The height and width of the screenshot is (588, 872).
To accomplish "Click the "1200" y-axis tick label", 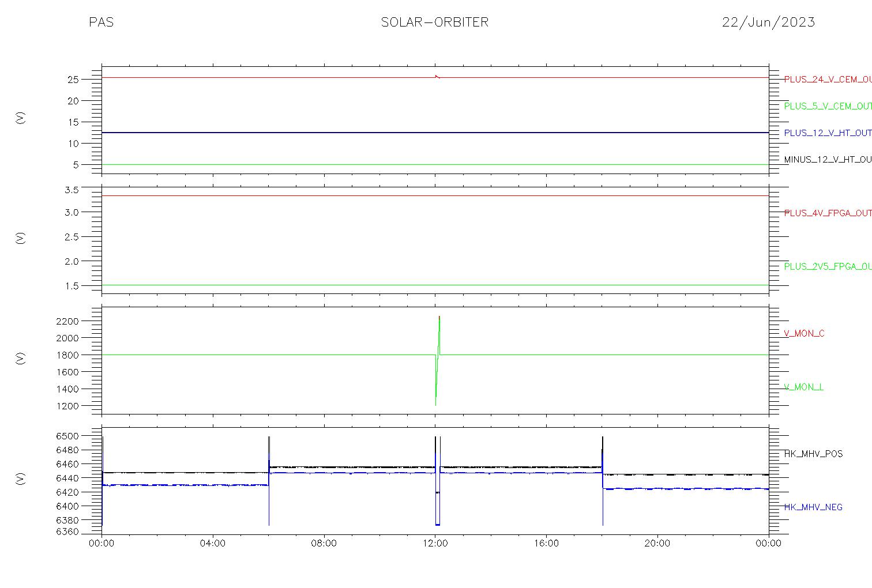I will click(x=67, y=406).
